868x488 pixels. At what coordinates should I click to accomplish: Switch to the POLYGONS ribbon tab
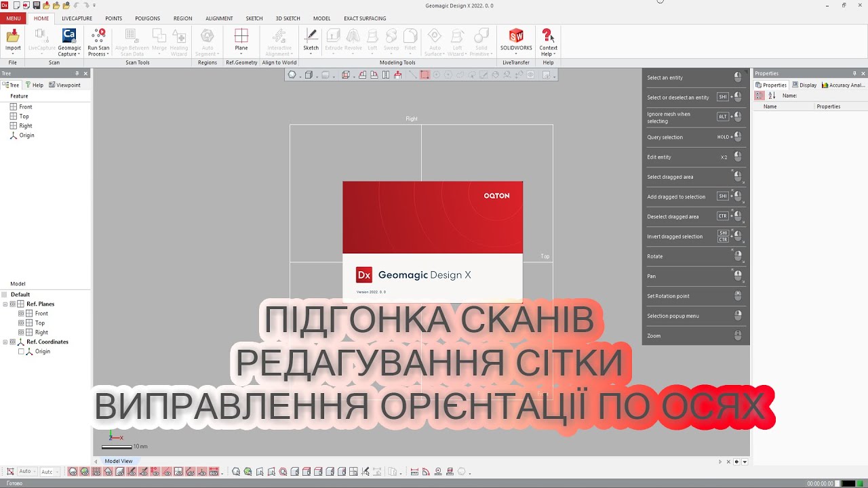click(x=147, y=18)
